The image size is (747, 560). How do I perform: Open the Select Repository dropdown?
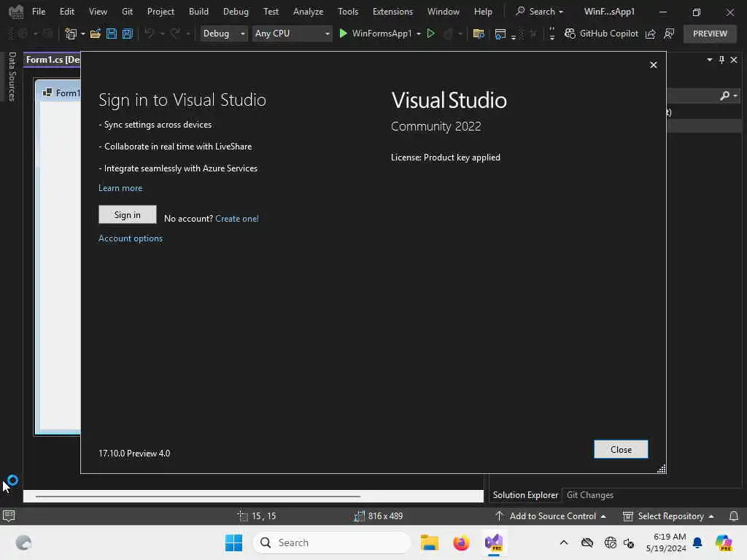tap(668, 516)
